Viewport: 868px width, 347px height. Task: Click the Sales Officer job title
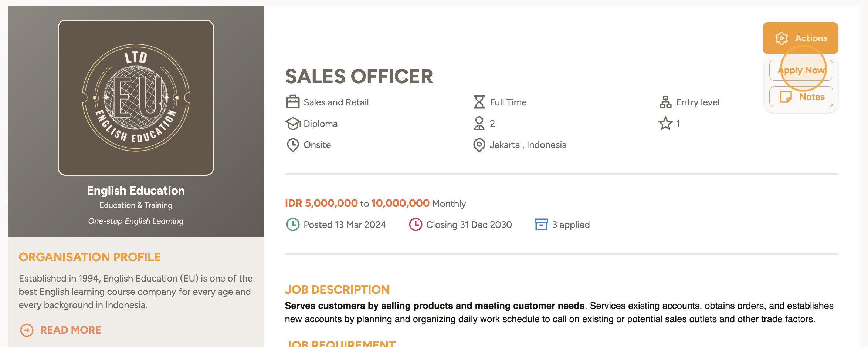[x=359, y=77]
